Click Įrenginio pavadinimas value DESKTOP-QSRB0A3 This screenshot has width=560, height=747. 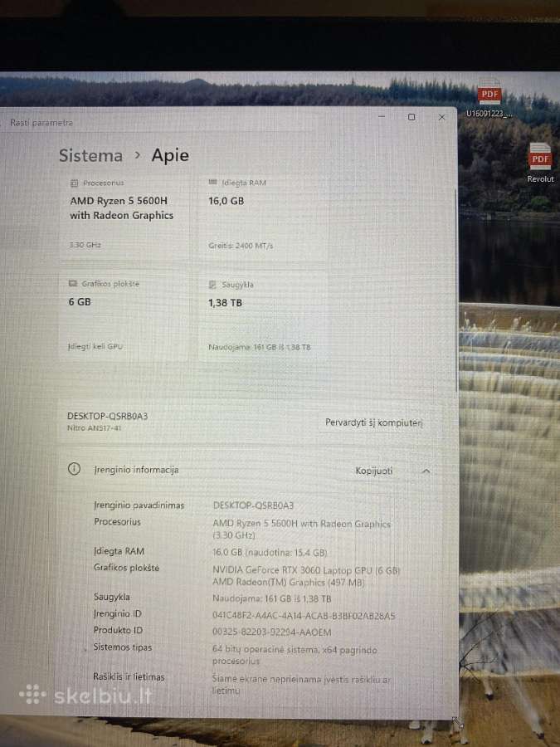[253, 505]
